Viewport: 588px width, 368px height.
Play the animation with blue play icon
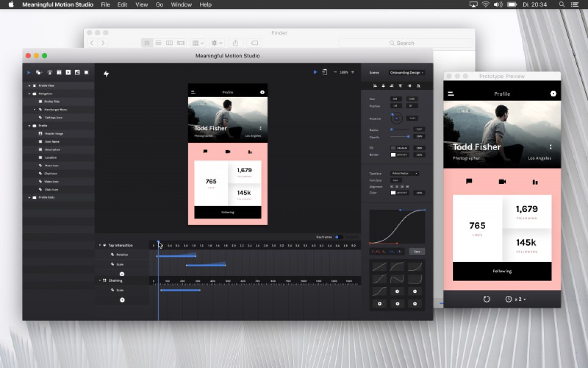(316, 72)
